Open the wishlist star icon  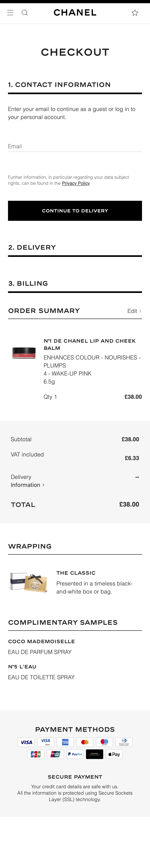point(135,13)
